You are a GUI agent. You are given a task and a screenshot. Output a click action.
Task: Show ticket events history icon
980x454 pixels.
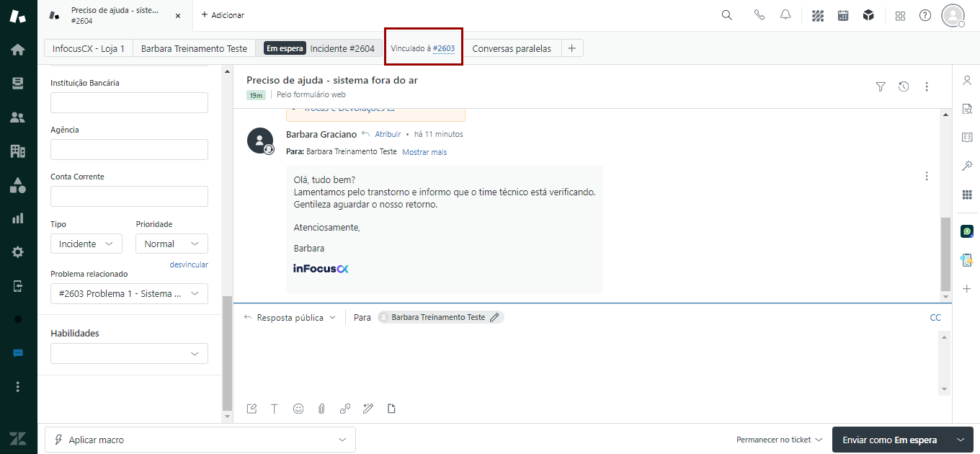[904, 86]
